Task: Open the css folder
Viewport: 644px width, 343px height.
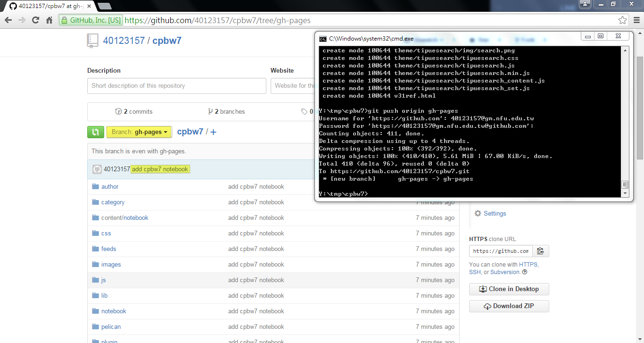Action: click(106, 234)
